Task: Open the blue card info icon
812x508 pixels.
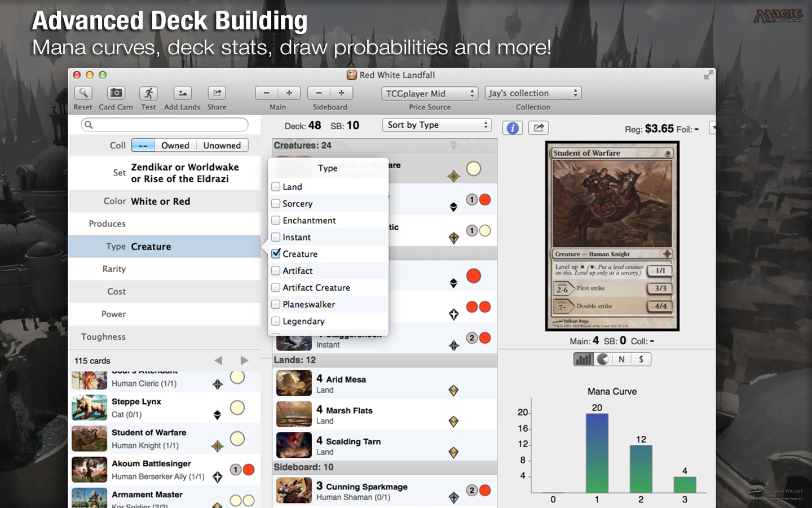Action: [513, 128]
